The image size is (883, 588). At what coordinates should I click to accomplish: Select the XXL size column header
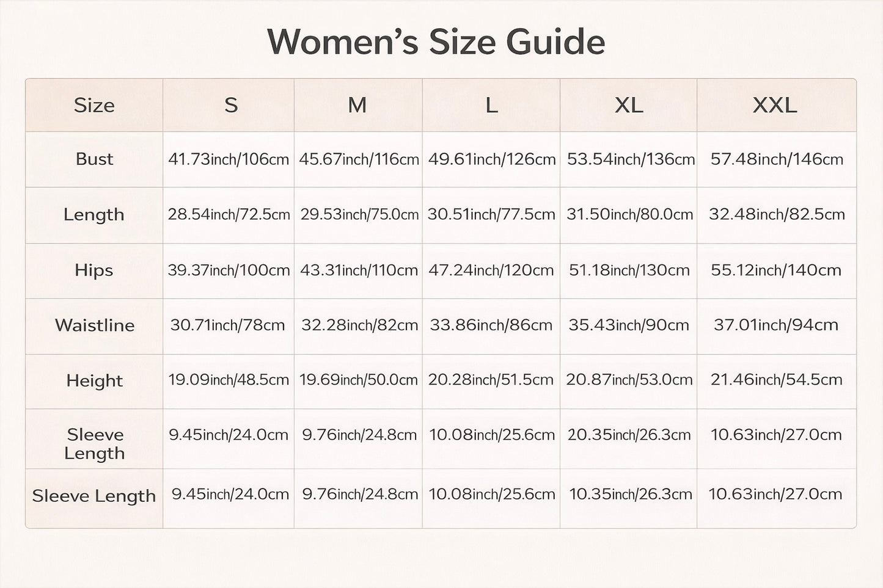(775, 105)
